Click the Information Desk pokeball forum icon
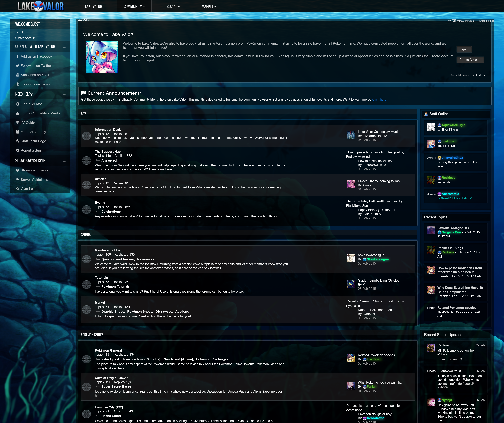The height and width of the screenshot is (423, 504). pos(86,136)
